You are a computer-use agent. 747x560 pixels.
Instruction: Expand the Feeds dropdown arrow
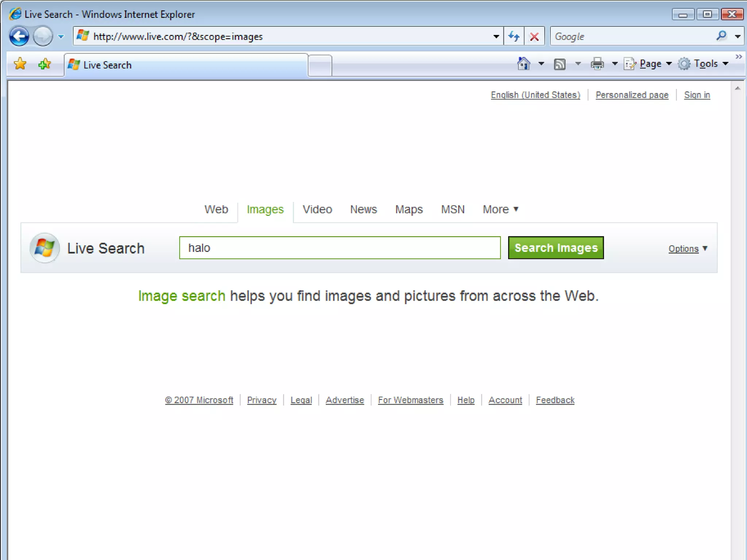pos(578,64)
